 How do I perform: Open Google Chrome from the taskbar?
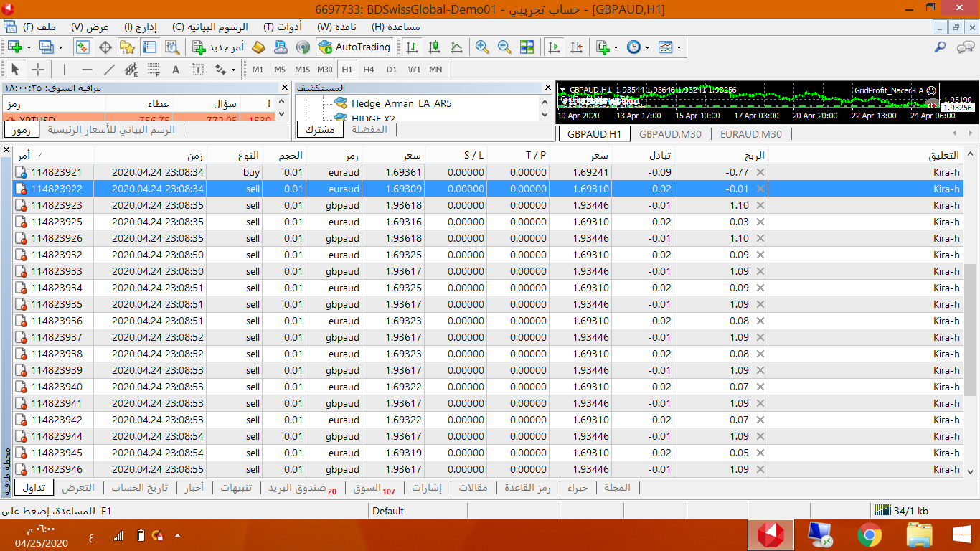coord(870,534)
